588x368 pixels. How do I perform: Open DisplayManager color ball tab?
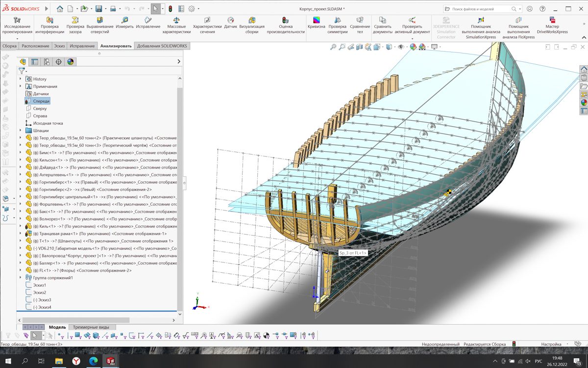pyautogui.click(x=71, y=62)
